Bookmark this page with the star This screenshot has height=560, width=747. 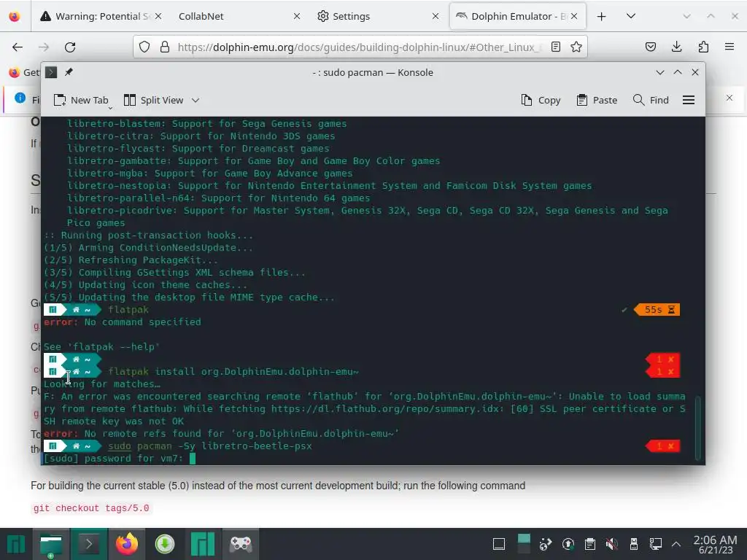[x=576, y=47]
